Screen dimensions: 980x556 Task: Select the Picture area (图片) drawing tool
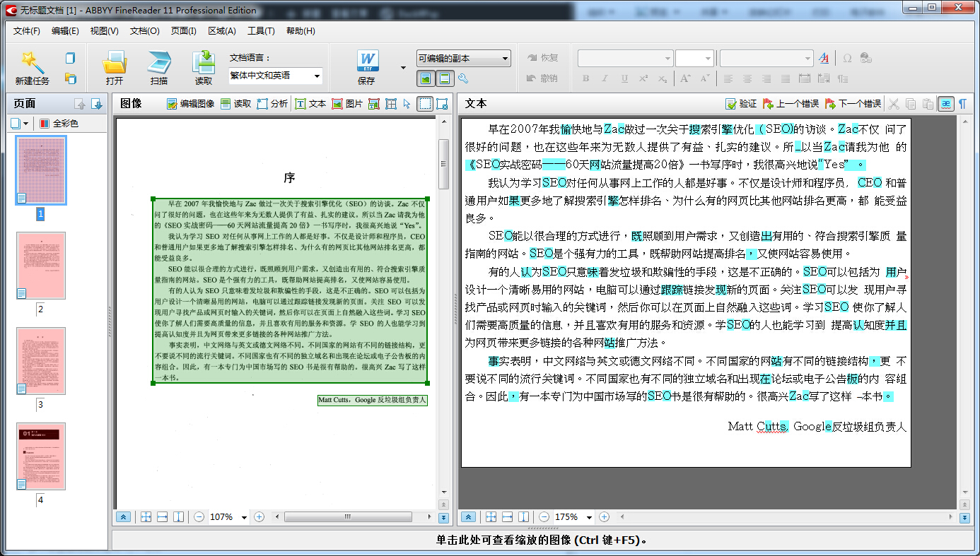[347, 104]
